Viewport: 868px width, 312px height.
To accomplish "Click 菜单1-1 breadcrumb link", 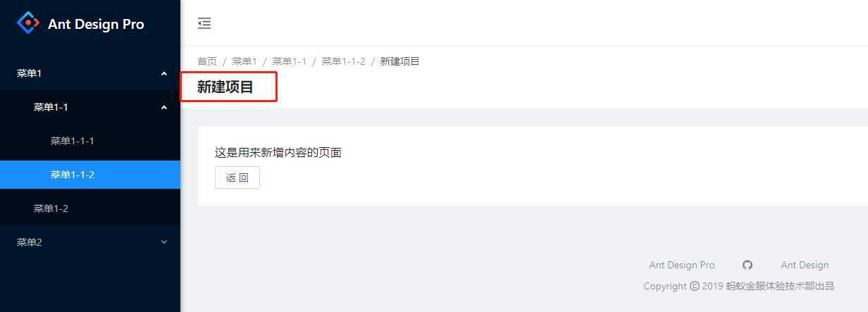I will pyautogui.click(x=289, y=61).
